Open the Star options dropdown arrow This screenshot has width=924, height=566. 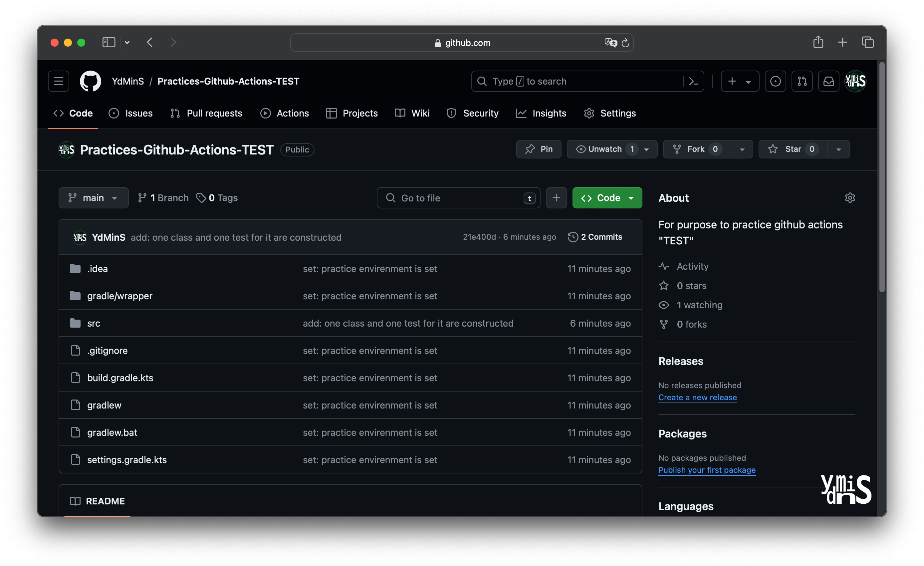click(838, 149)
